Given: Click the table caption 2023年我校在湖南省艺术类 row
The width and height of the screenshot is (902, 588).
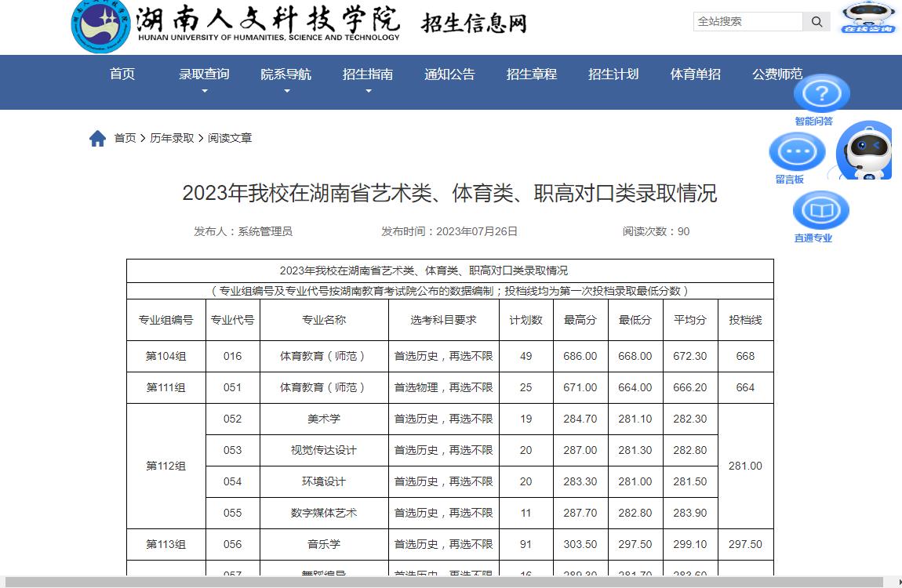Looking at the screenshot, I should (x=450, y=270).
